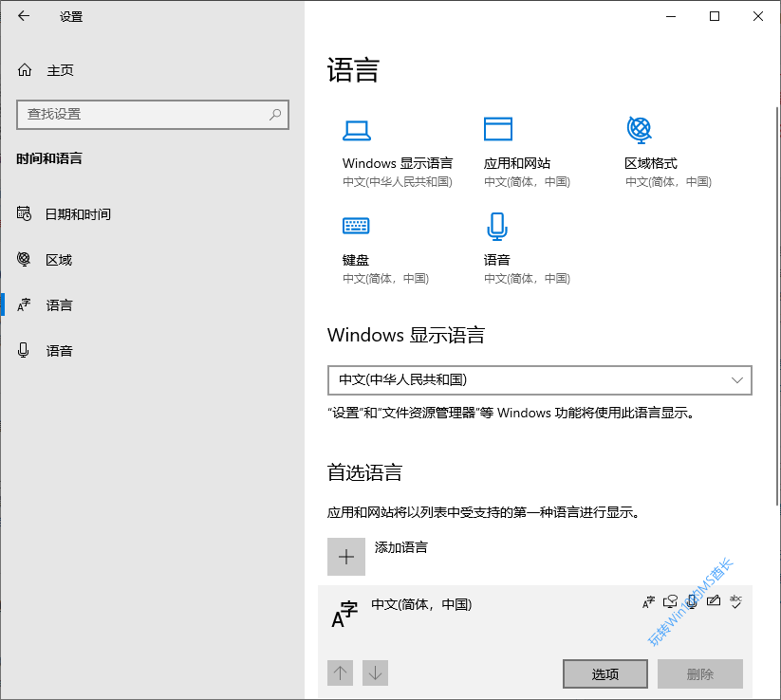The width and height of the screenshot is (781, 700).
Task: Open the 语音 microphone tile on the page
Action: click(527, 249)
